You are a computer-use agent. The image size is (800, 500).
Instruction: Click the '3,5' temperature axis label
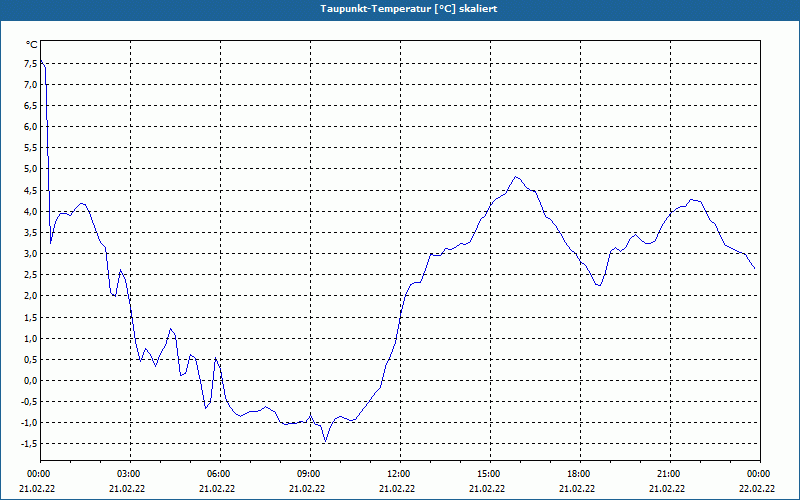[x=31, y=233]
